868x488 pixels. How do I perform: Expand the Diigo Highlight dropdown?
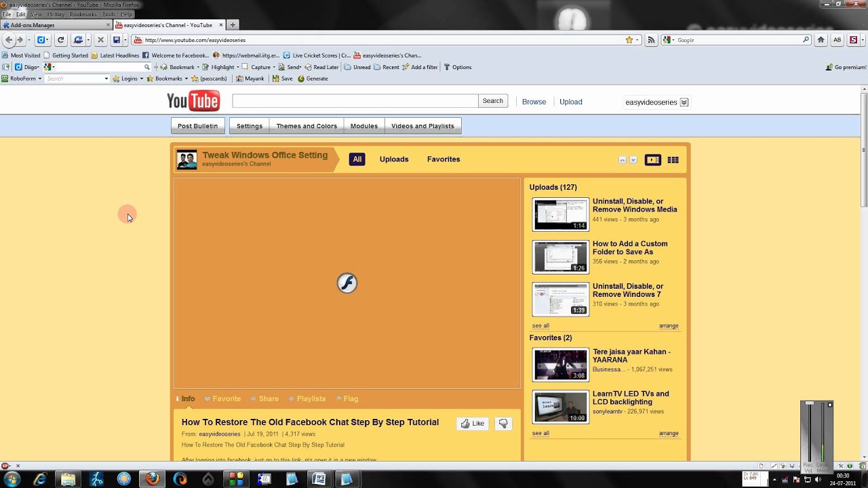(237, 67)
